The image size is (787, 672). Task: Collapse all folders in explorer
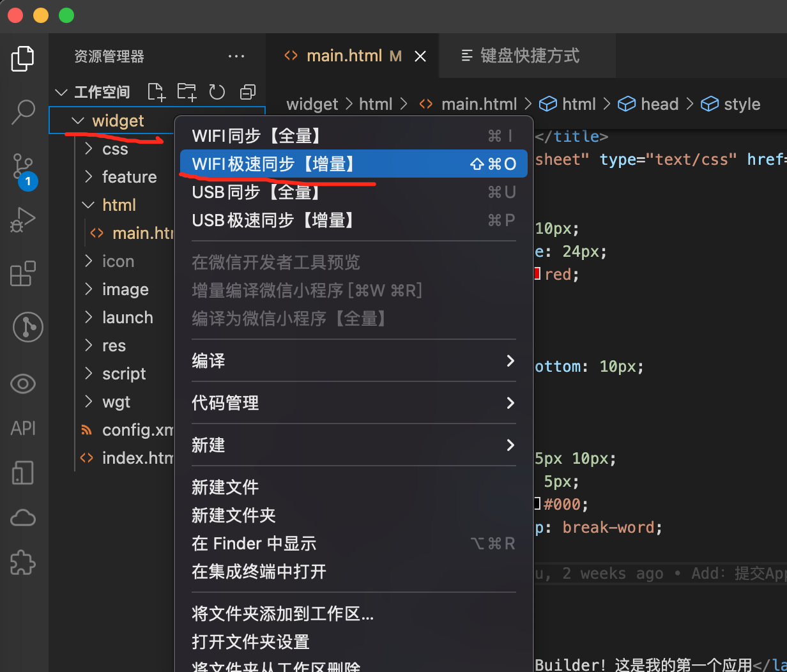[x=248, y=92]
